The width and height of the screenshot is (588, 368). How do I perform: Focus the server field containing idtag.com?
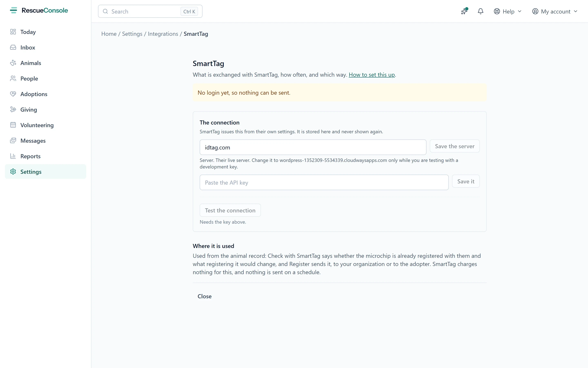tap(313, 147)
